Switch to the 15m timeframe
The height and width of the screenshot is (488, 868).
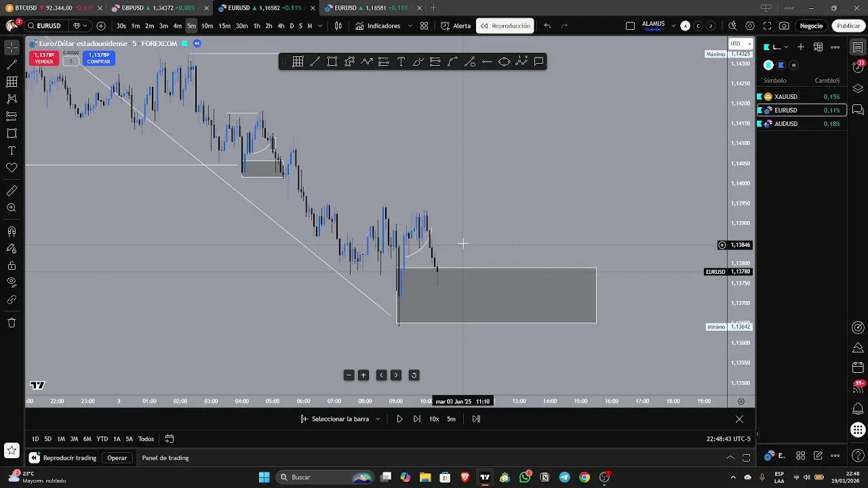pyautogui.click(x=224, y=26)
